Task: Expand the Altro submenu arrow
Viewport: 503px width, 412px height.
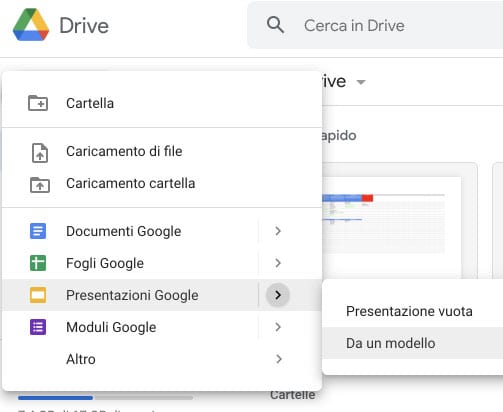Action: tap(279, 359)
